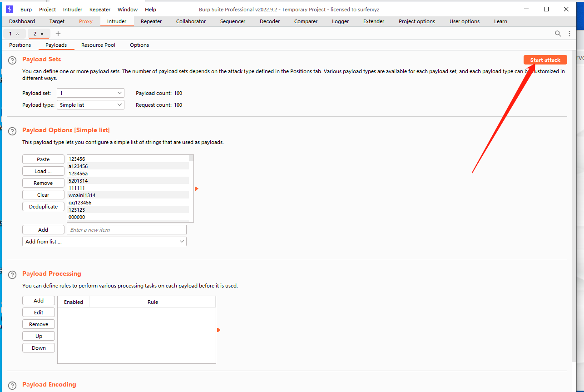584x392 pixels.
Task: Open the Learn tab
Action: coord(500,21)
